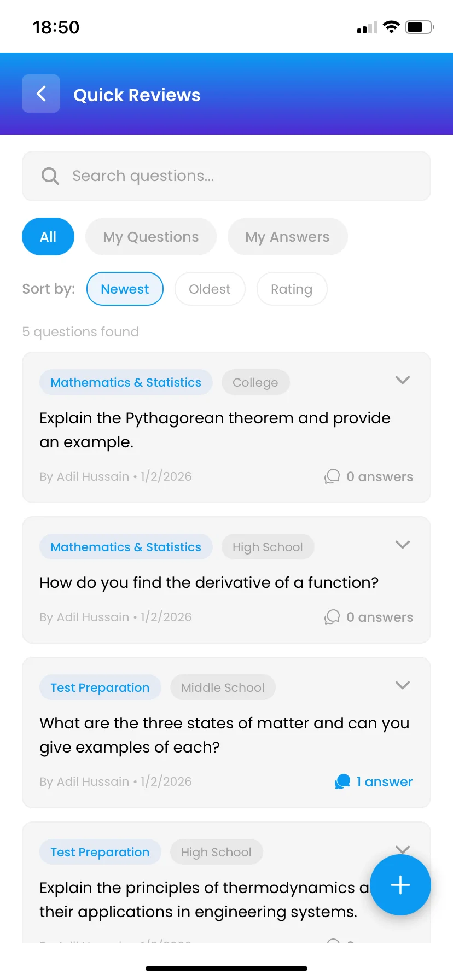
Task: Switch to My Questions tab
Action: [151, 237]
